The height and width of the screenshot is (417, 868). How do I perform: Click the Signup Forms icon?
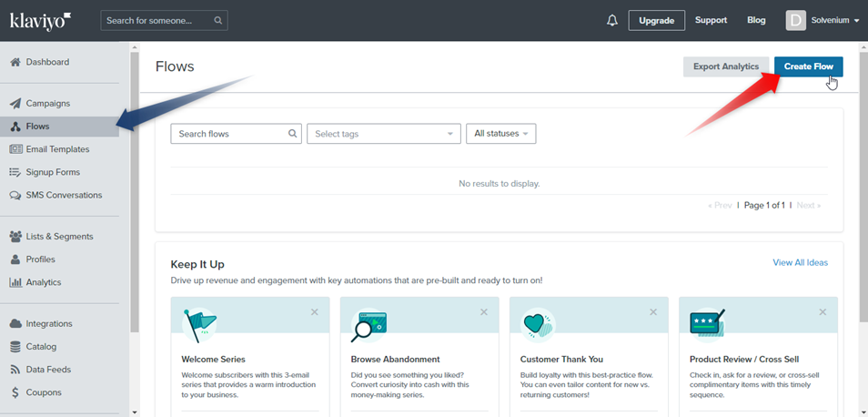pos(15,172)
